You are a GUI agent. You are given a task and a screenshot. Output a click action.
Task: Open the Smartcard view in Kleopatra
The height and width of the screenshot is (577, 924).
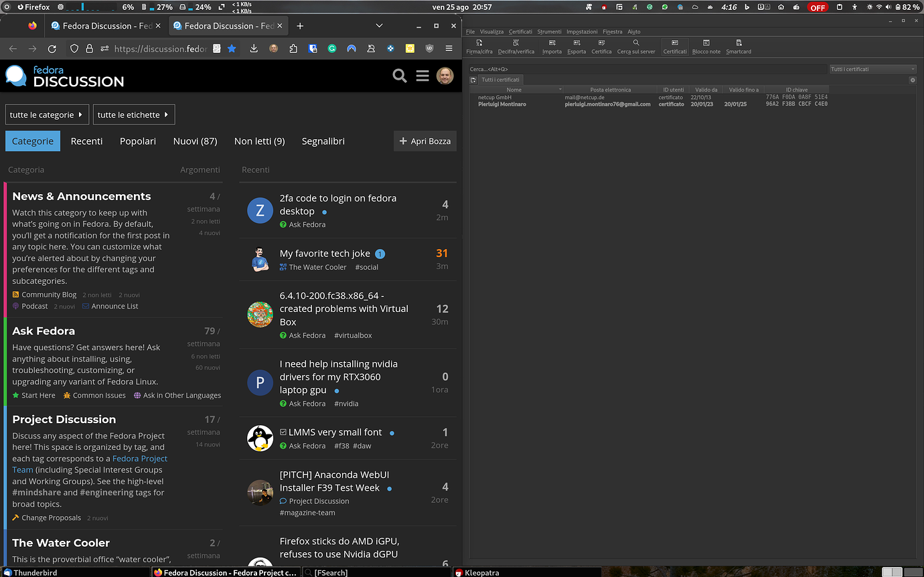point(738,46)
